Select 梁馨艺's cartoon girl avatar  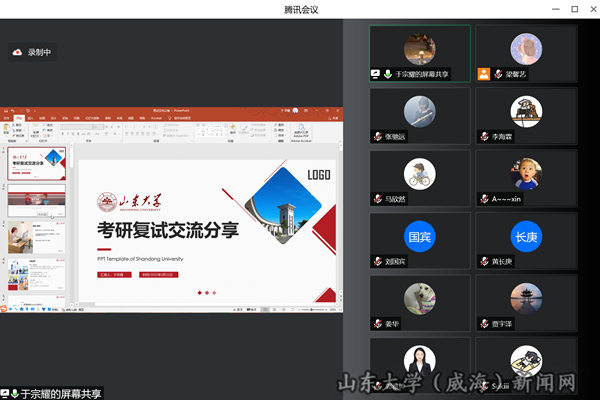point(526,49)
